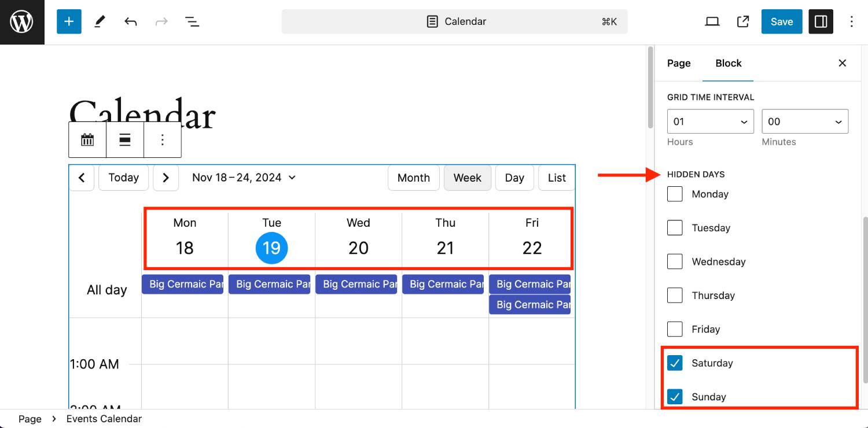Select the pencil Tools icon

click(100, 21)
